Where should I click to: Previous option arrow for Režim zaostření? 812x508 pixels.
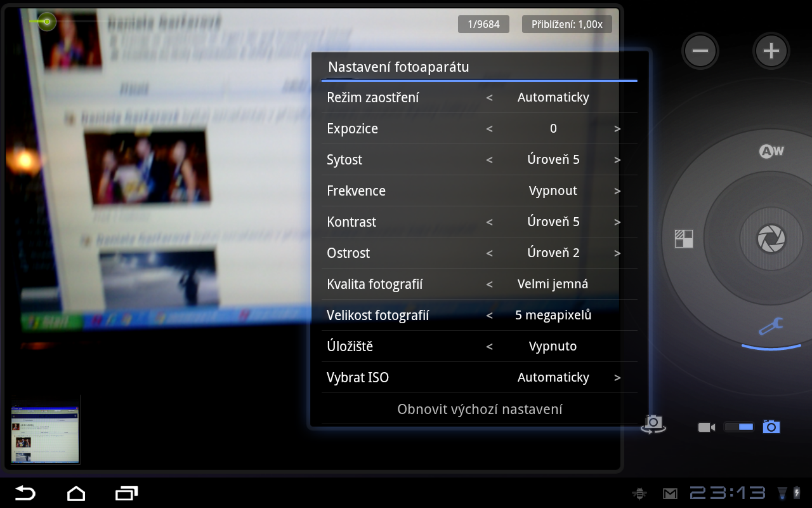(x=489, y=98)
